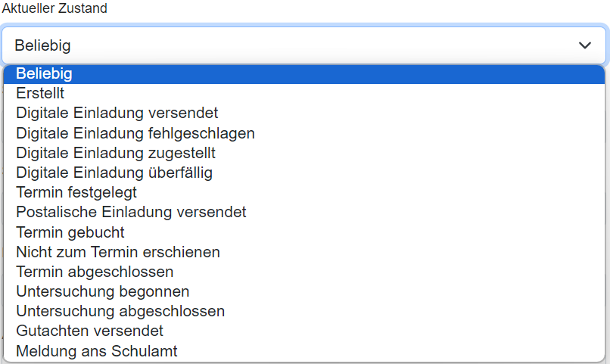Select Nicht zum Termin erschienen

tap(117, 252)
